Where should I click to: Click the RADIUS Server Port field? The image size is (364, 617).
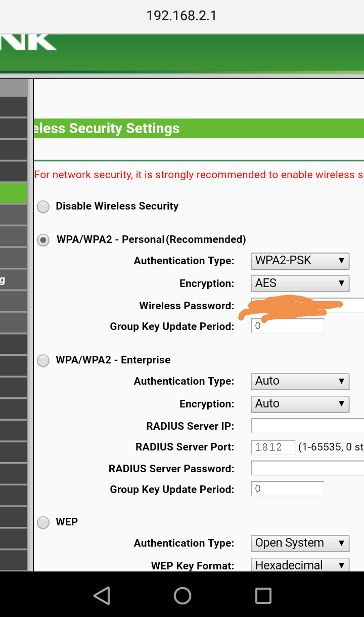point(273,447)
